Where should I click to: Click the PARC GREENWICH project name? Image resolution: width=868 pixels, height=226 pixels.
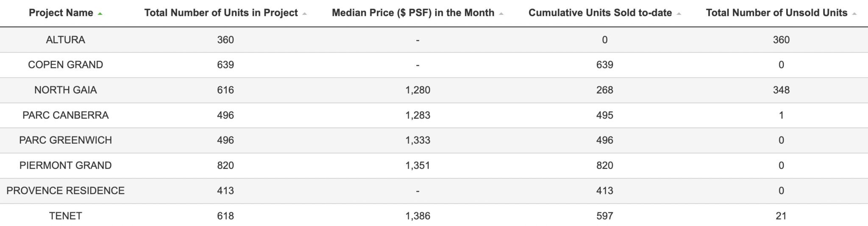point(66,140)
